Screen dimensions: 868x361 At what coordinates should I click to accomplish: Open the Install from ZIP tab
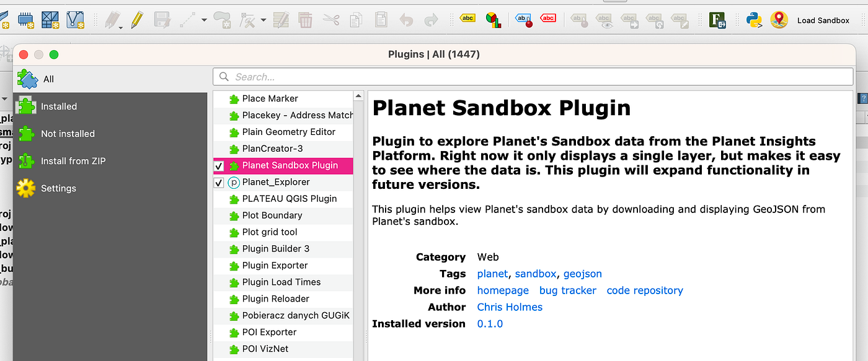pyautogui.click(x=110, y=161)
